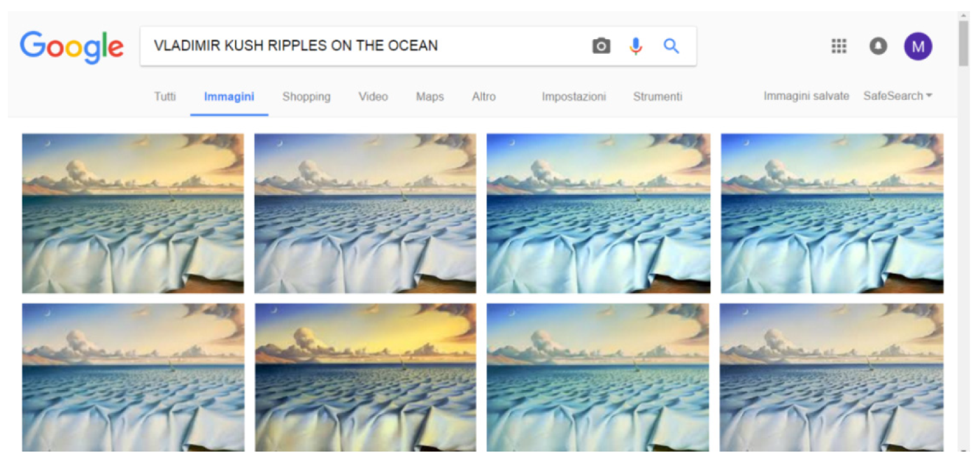Click the Google logo
Viewport: 980px width, 460px height.
point(71,47)
